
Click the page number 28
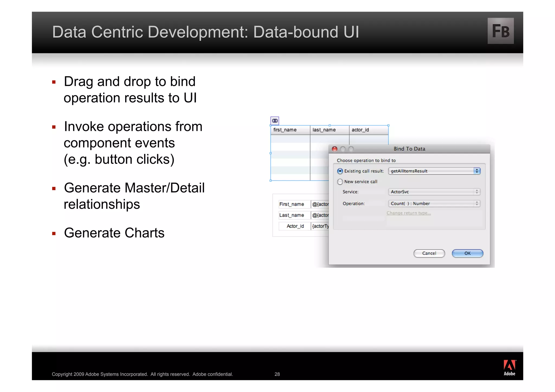click(x=277, y=374)
